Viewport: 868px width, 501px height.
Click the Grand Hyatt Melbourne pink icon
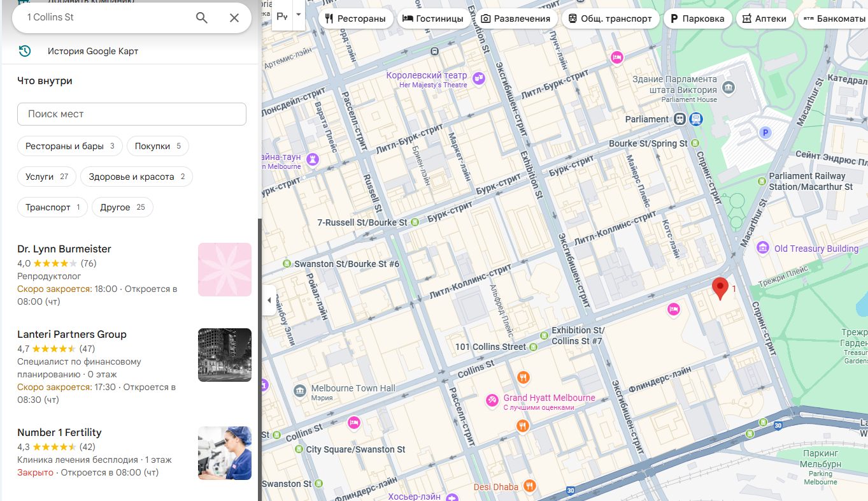[x=492, y=400]
